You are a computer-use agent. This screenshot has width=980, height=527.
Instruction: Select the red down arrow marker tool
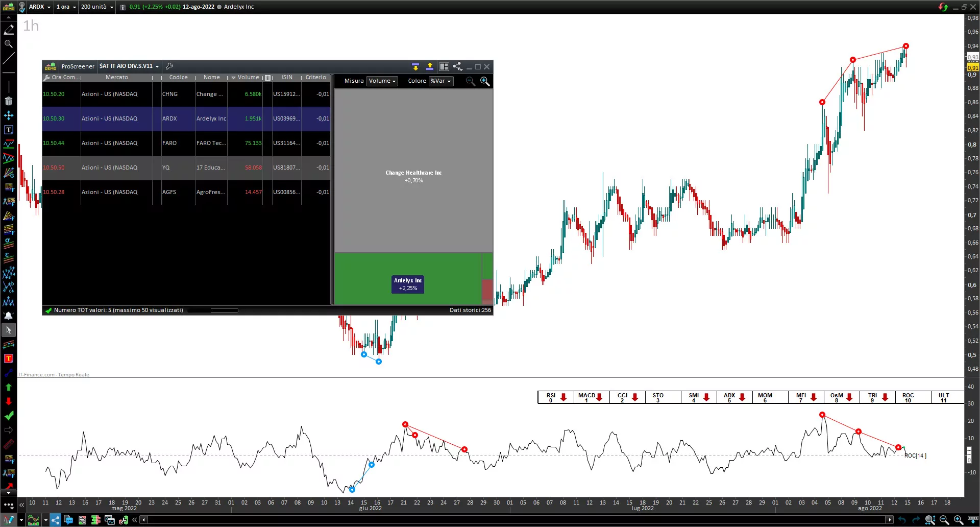coord(9,401)
